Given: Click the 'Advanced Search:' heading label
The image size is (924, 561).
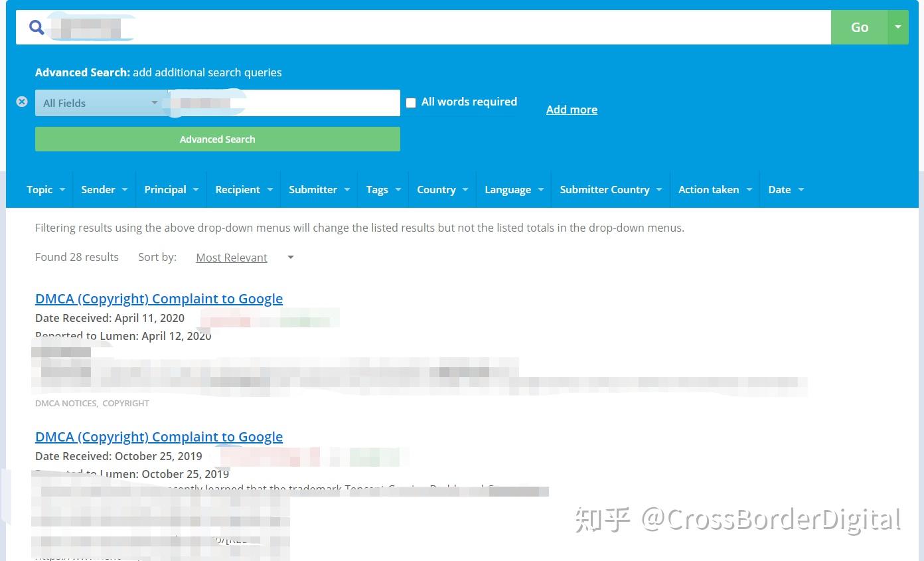Looking at the screenshot, I should [x=82, y=72].
